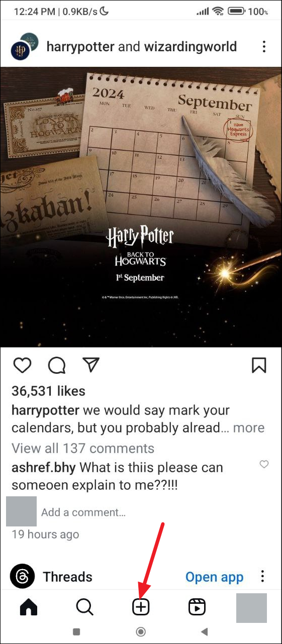Screen dimensions: 282x644
Task: Tap the Android back navigation triangle
Action: click(x=204, y=631)
